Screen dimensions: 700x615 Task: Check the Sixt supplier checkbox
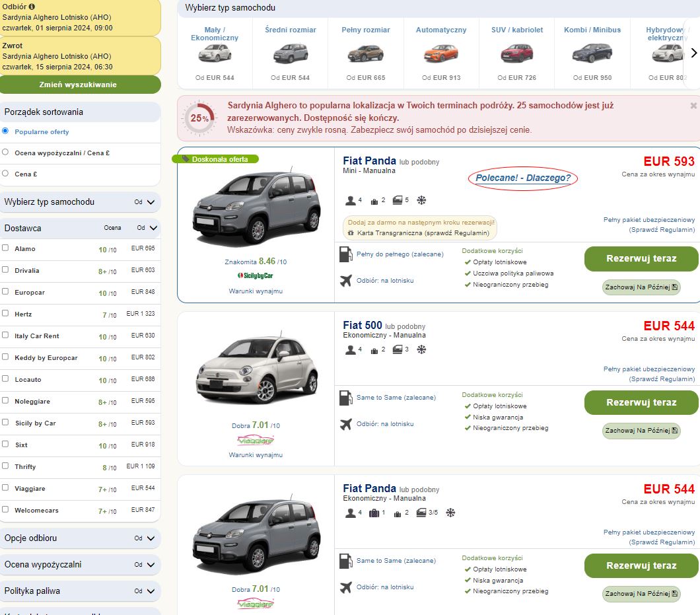(5, 444)
